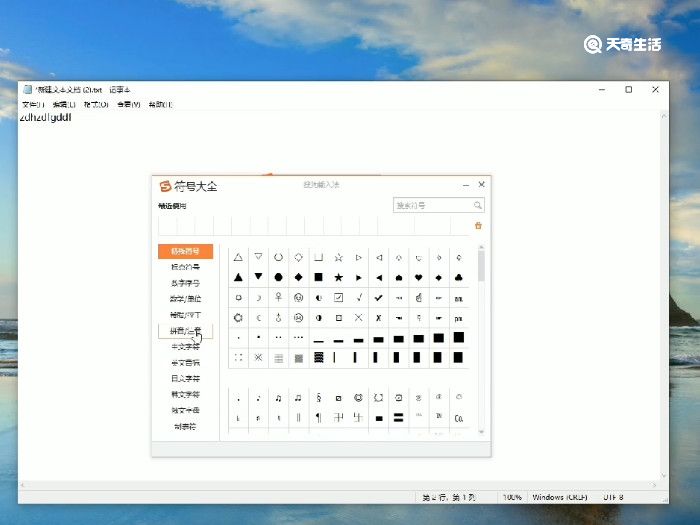Click the symbol panel vertical scrollbar thumb
The height and width of the screenshot is (525, 700).
(x=481, y=266)
